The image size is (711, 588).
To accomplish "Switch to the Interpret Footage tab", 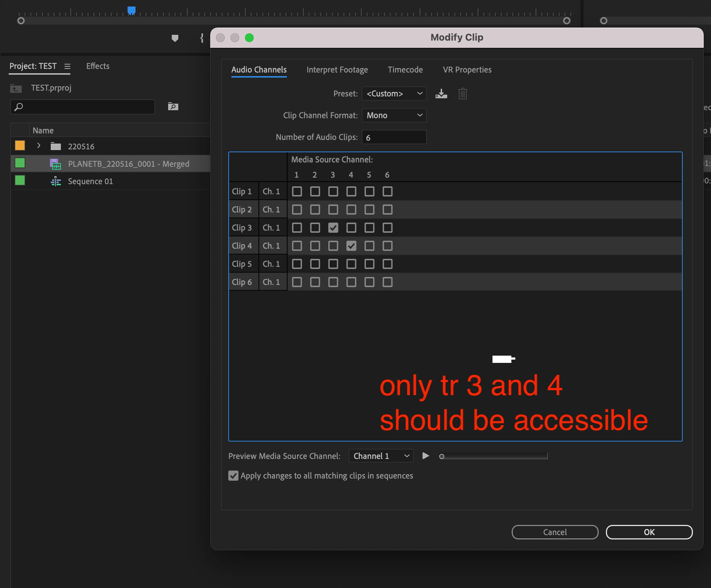I will (x=337, y=70).
